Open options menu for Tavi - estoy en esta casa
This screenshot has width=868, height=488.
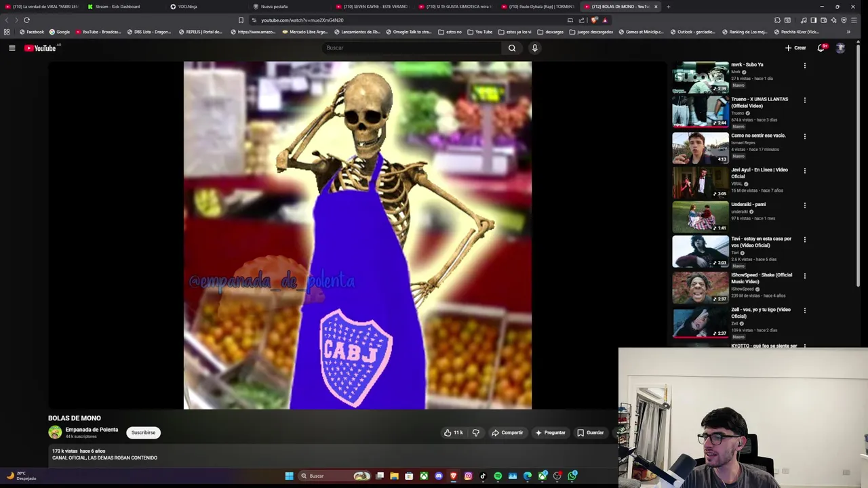(x=805, y=240)
